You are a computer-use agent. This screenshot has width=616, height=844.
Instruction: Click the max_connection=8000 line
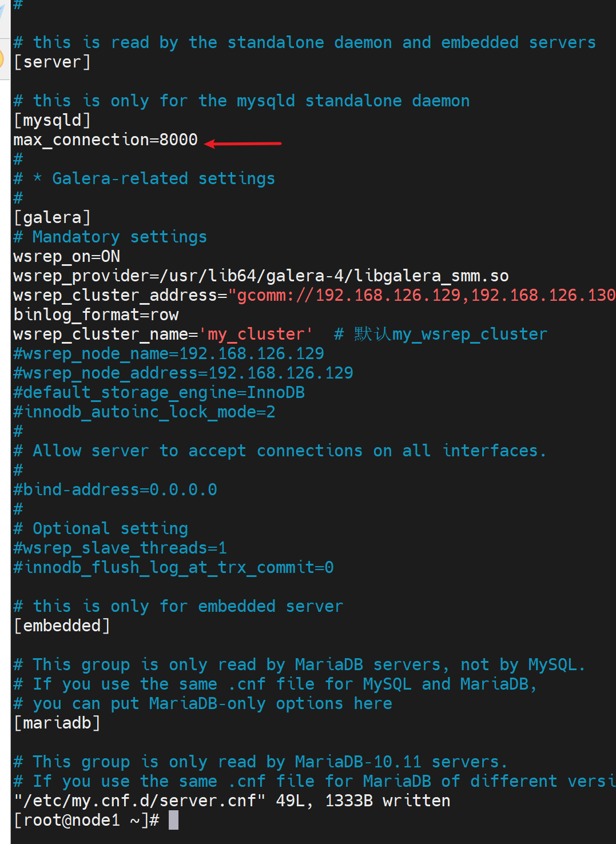click(x=105, y=140)
